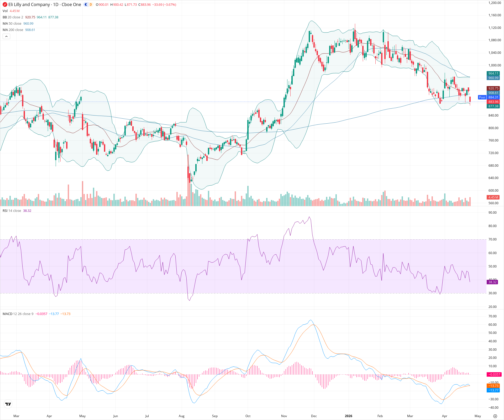
Task: Click the Post market price badge
Action: [x=482, y=97]
